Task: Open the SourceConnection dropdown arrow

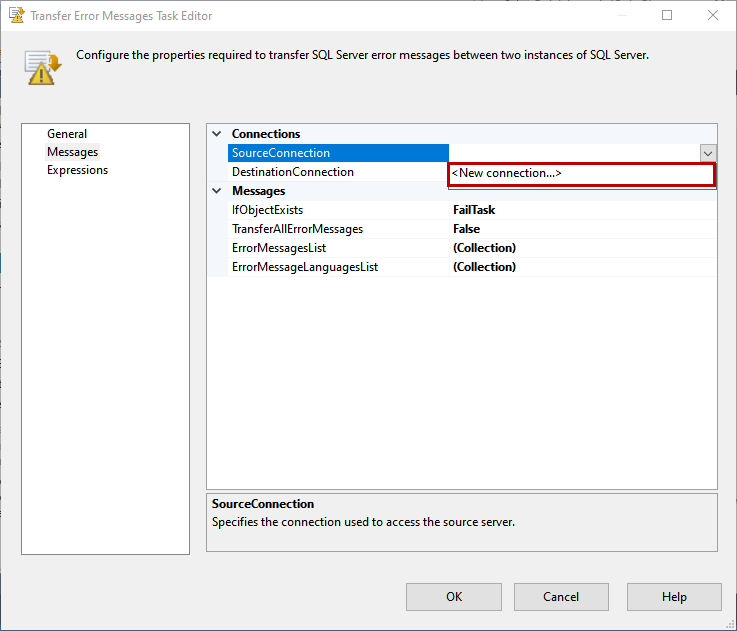Action: click(708, 153)
